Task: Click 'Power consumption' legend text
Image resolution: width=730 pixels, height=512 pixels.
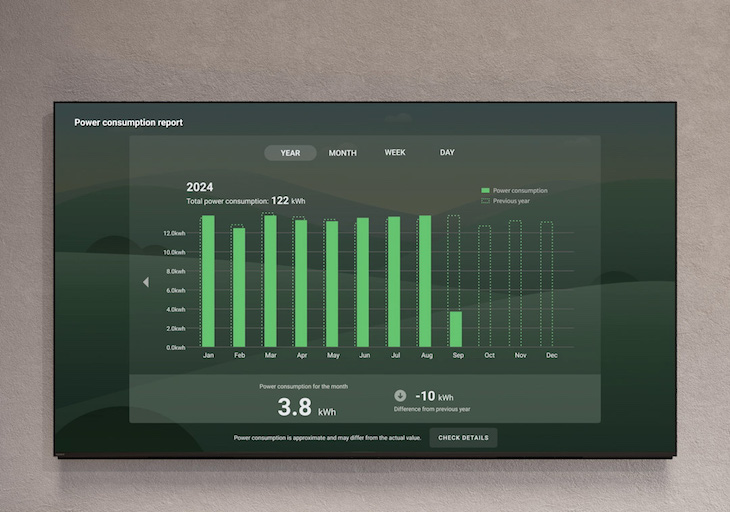Action: click(x=520, y=190)
